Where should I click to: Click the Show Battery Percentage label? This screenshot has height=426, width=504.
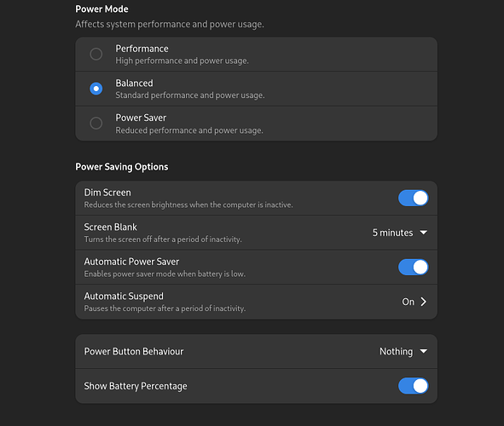click(136, 386)
